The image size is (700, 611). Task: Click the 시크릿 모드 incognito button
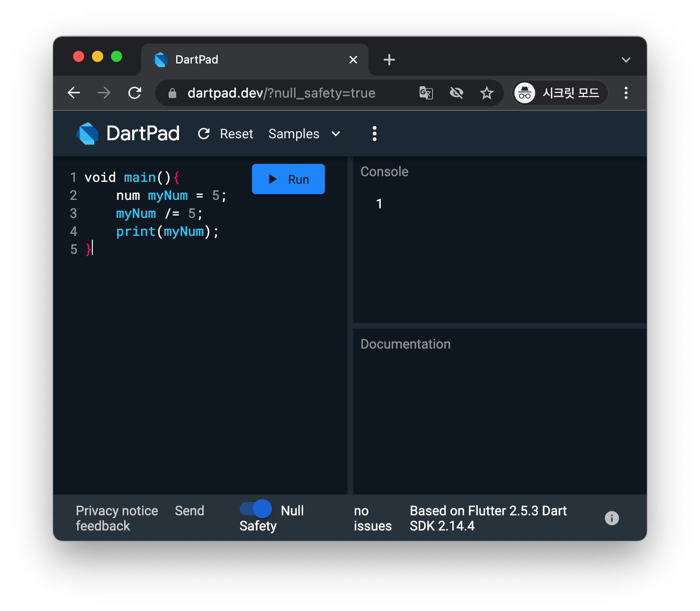coord(561,93)
